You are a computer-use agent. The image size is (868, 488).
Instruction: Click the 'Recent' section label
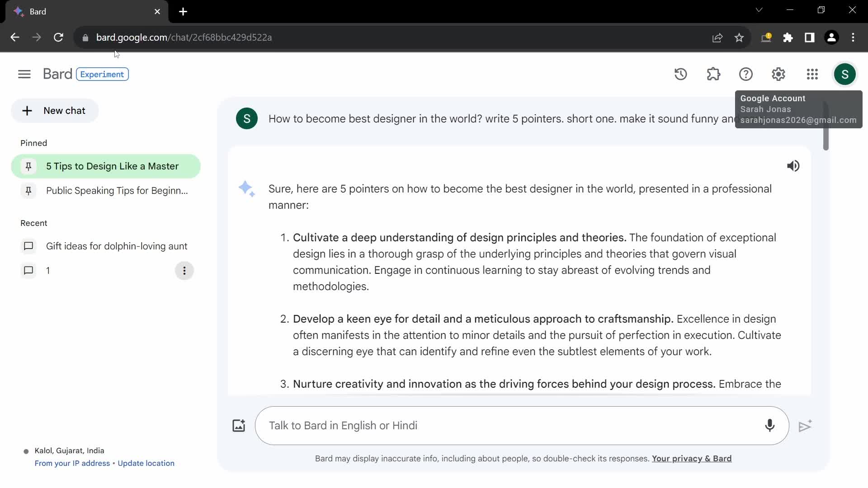(34, 223)
